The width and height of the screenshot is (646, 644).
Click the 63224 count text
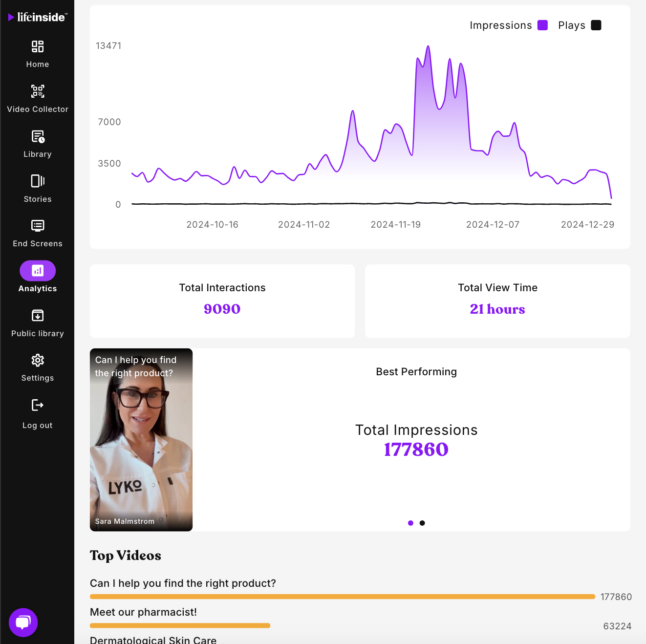[x=617, y=626]
